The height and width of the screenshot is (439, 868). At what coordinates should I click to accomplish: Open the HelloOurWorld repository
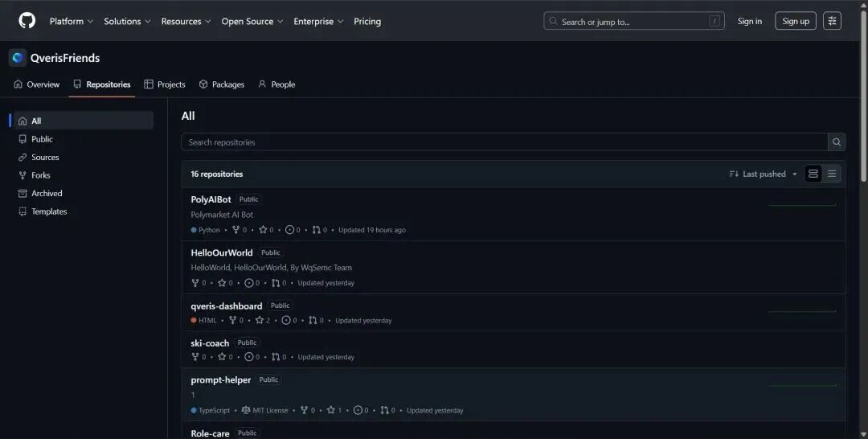pos(222,252)
